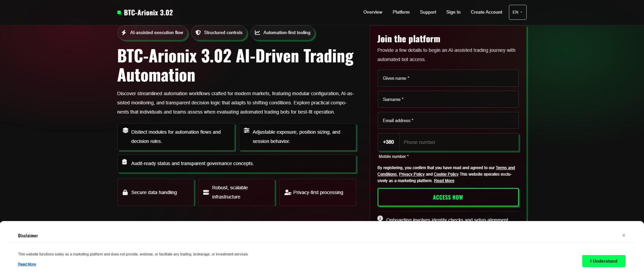This screenshot has width=644, height=279.
Task: Click the shield icon in Structured controls pill
Action: click(198, 33)
